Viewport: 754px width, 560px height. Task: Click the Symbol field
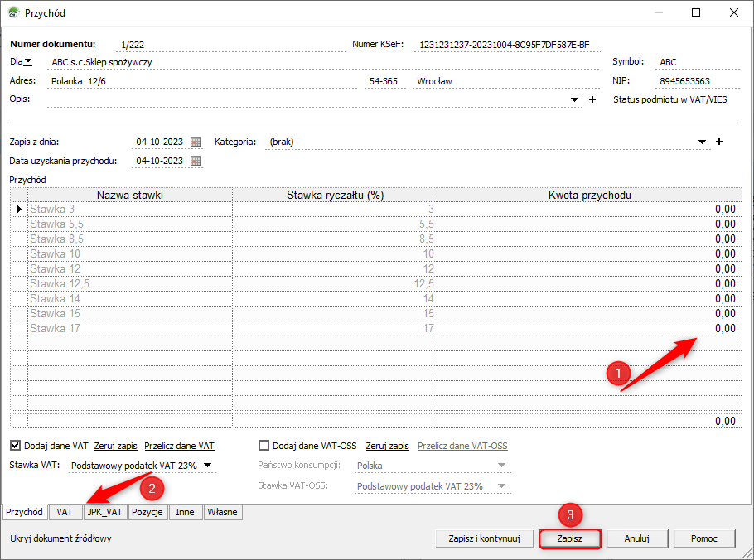pos(698,62)
